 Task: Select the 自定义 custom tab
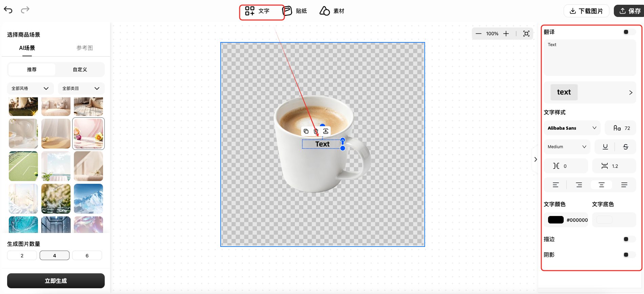pos(80,70)
